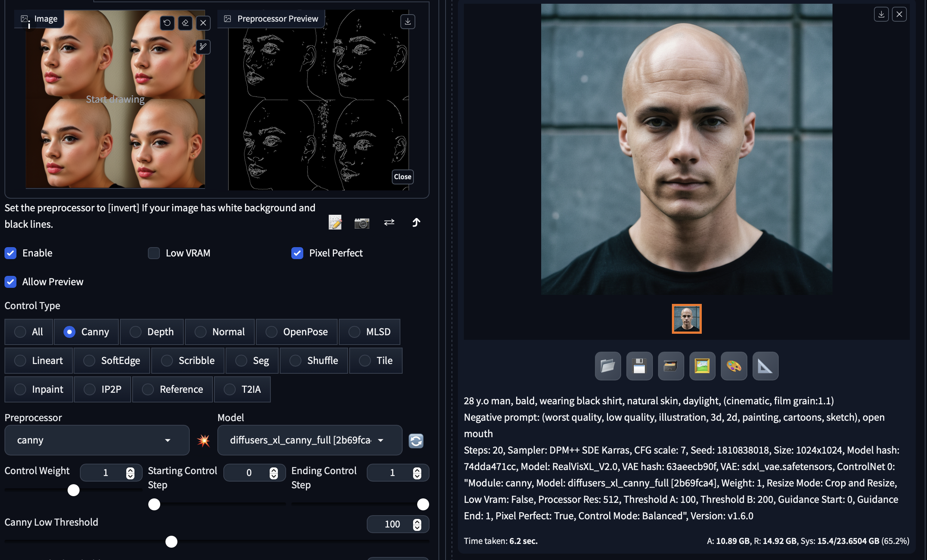This screenshot has height=560, width=927.
Task: Click the camera webcam icon
Action: [362, 223]
